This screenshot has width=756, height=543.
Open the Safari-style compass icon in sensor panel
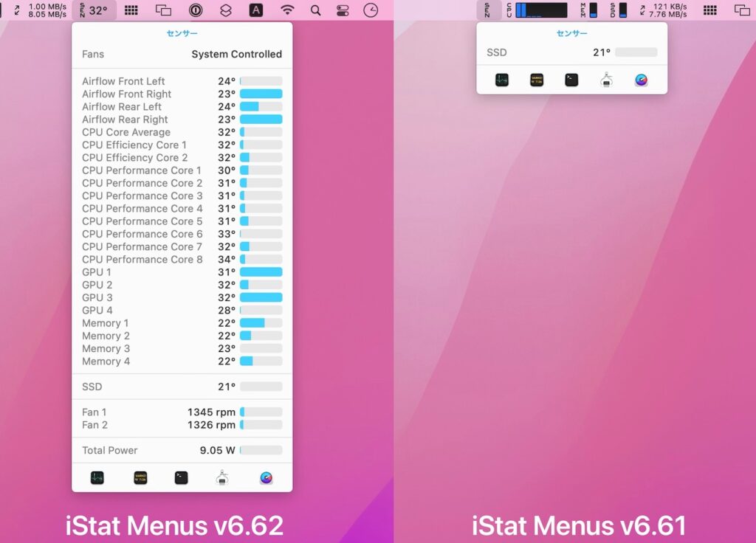267,477
